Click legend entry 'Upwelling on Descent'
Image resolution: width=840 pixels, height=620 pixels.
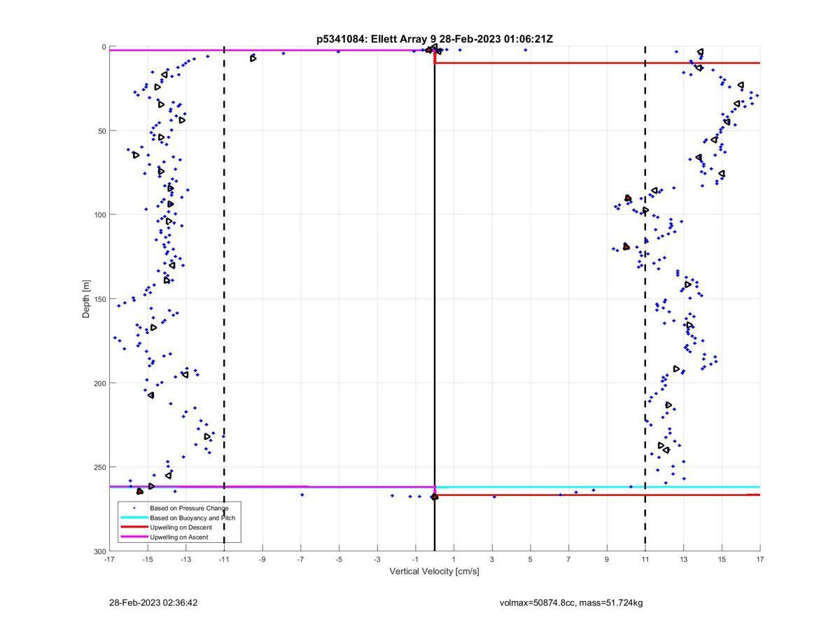point(181,528)
